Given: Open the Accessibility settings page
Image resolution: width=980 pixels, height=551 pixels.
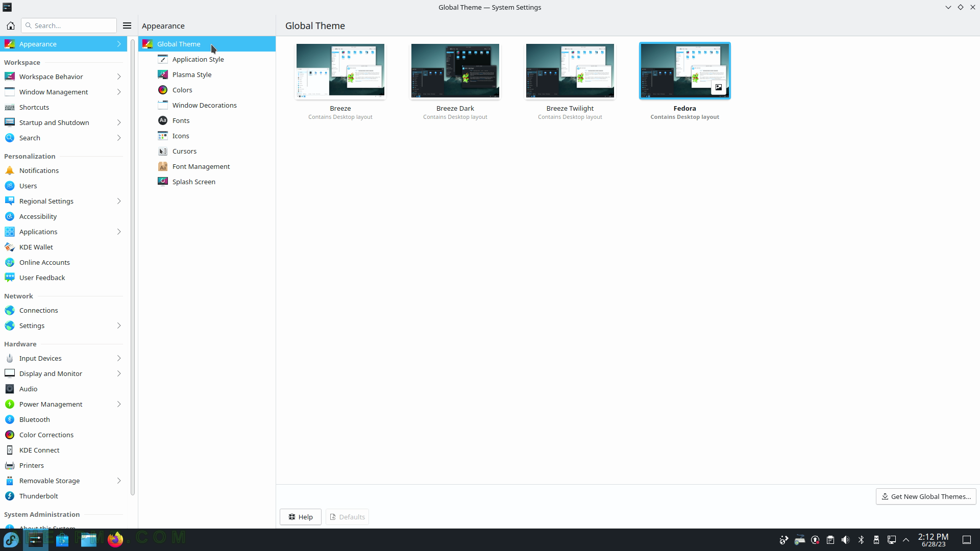Looking at the screenshot, I should coord(64,216).
